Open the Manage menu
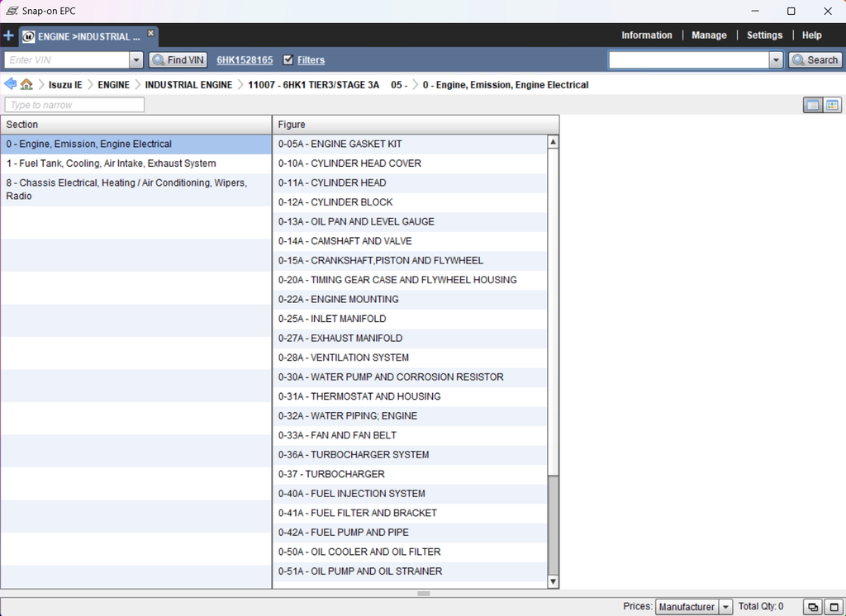 [x=709, y=35]
